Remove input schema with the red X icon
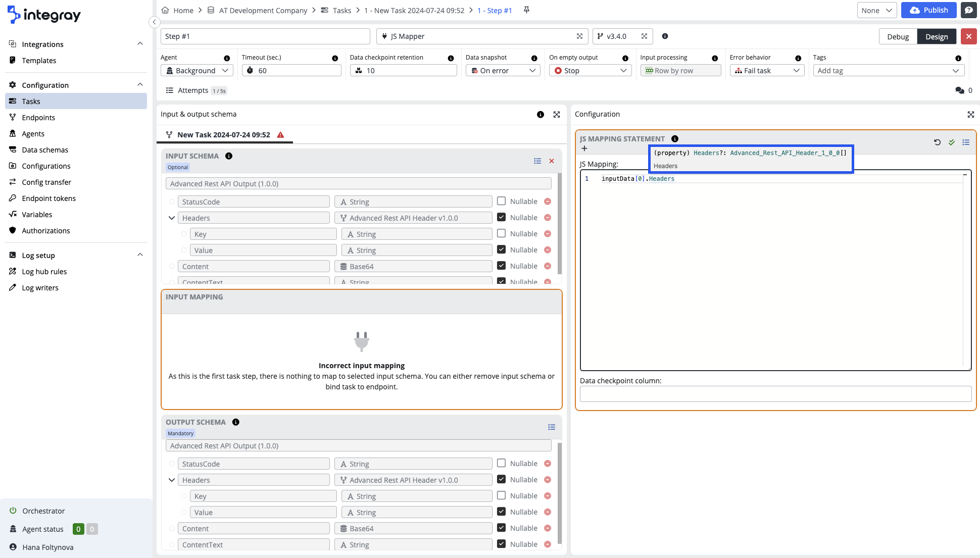Screen dimensions: 980x558 pyautogui.click(x=552, y=161)
